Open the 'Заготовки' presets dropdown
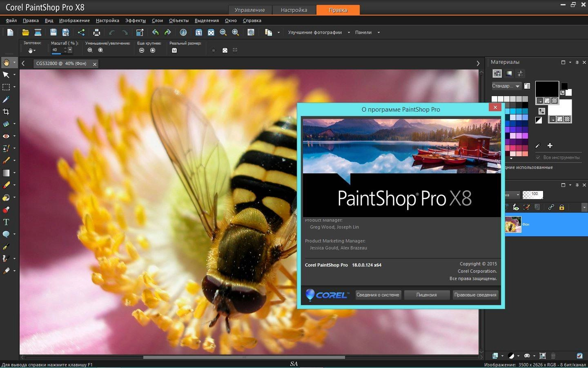This screenshot has height=368, width=588. tap(31, 50)
